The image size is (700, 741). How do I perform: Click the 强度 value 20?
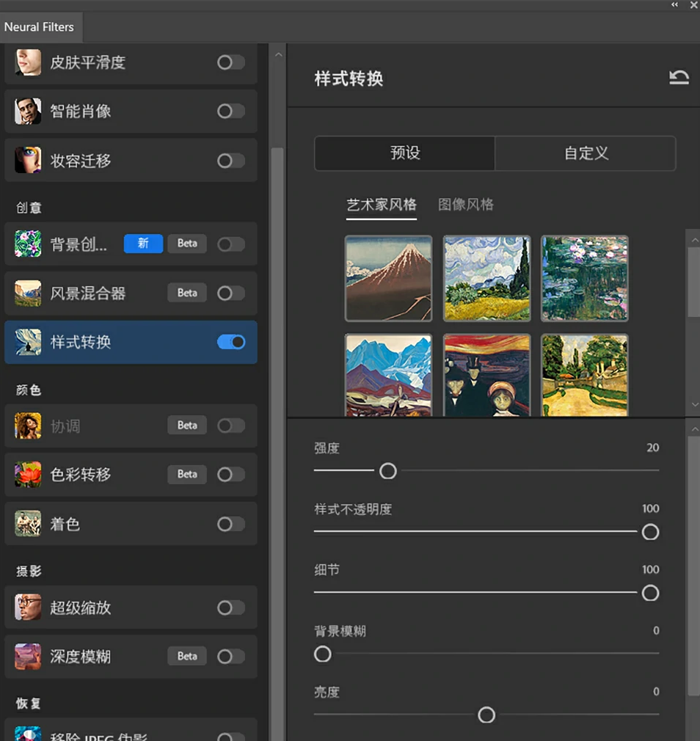(x=653, y=448)
